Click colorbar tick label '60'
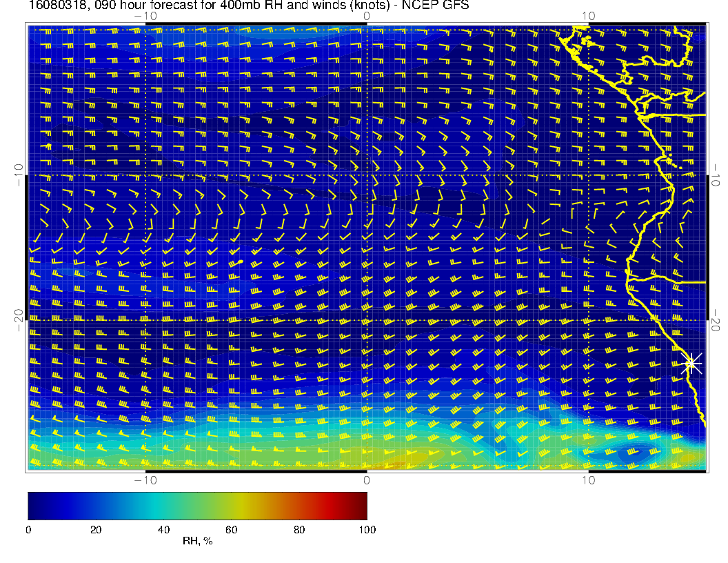The width and height of the screenshot is (728, 563). click(x=231, y=530)
